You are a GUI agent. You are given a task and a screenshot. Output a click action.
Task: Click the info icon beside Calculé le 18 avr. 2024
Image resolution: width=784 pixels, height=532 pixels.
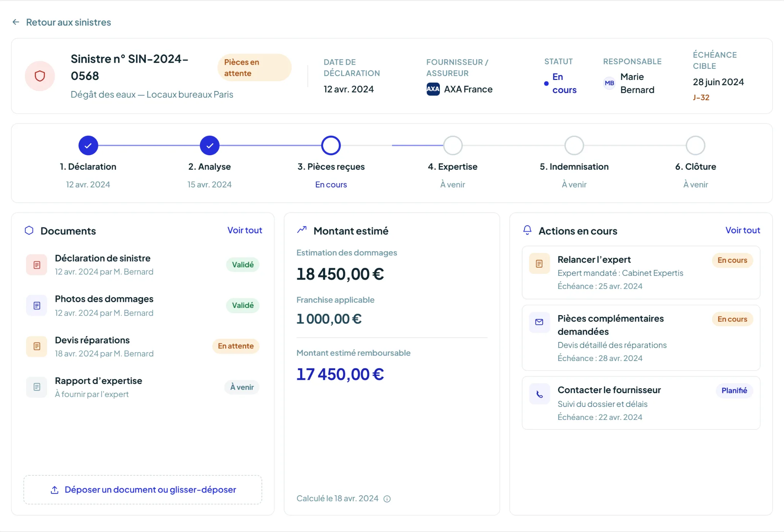pos(387,499)
